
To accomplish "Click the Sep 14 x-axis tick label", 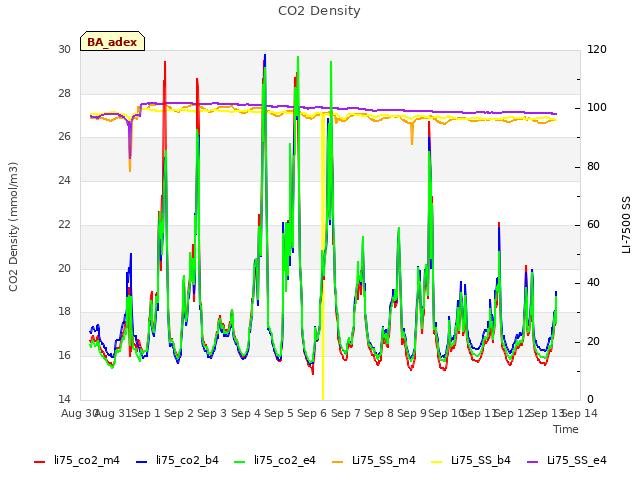I will [x=580, y=413].
